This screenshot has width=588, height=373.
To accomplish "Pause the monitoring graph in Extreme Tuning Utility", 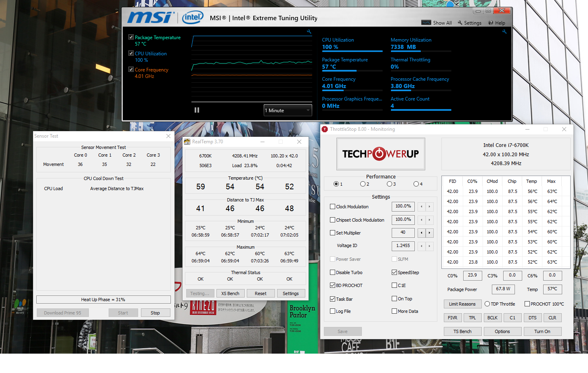I will click(x=197, y=110).
